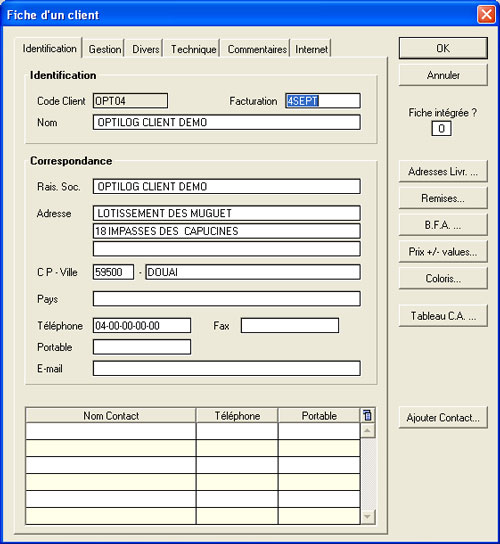The width and height of the screenshot is (500, 544).
Task: Click the Code Client field OPT04
Action: (130, 101)
